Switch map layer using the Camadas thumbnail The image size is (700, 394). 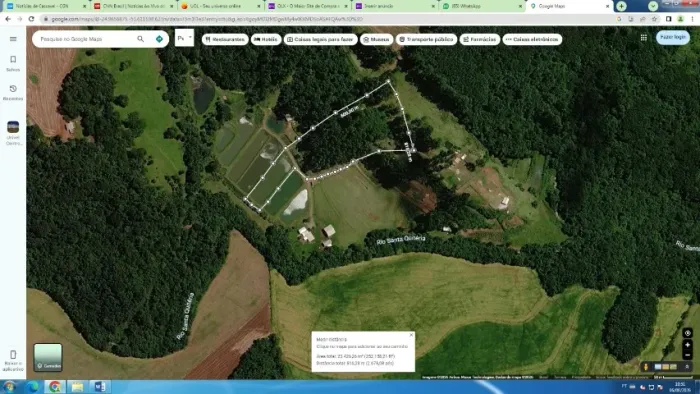pos(48,357)
